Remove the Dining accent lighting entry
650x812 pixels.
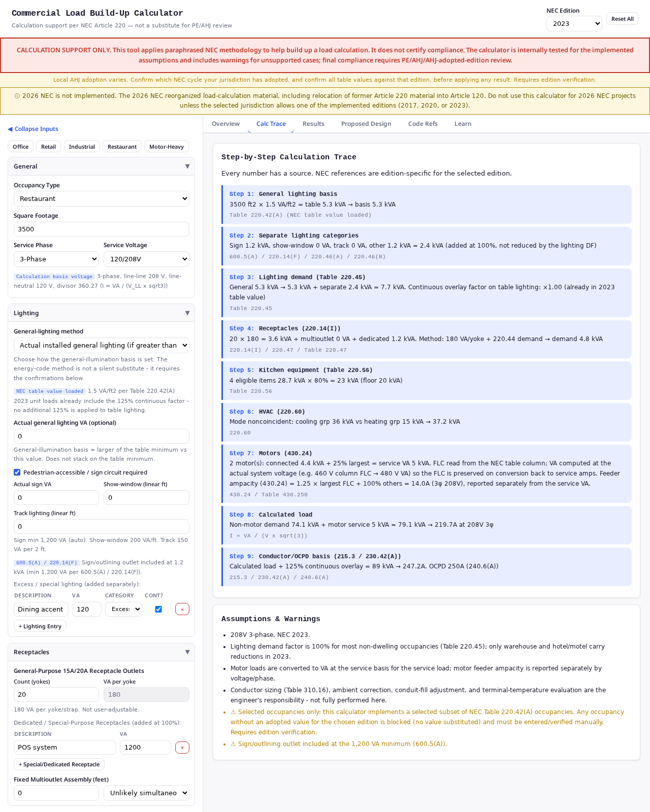(182, 609)
